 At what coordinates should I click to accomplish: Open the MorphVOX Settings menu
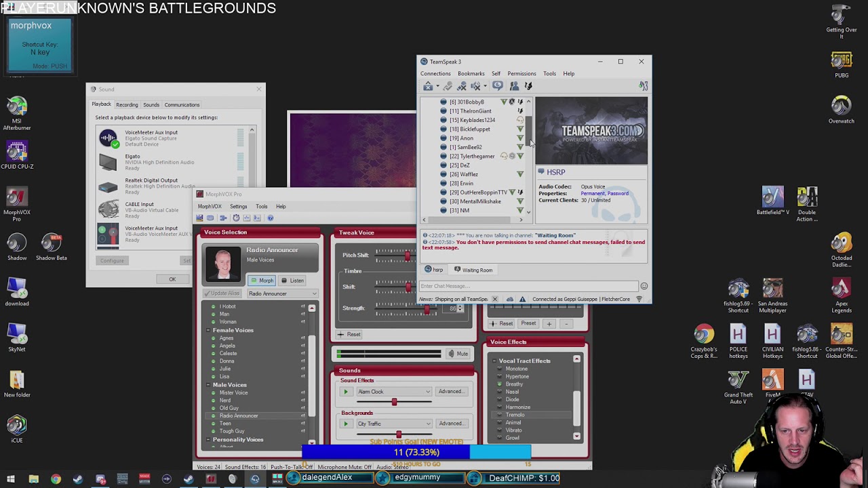pyautogui.click(x=238, y=207)
